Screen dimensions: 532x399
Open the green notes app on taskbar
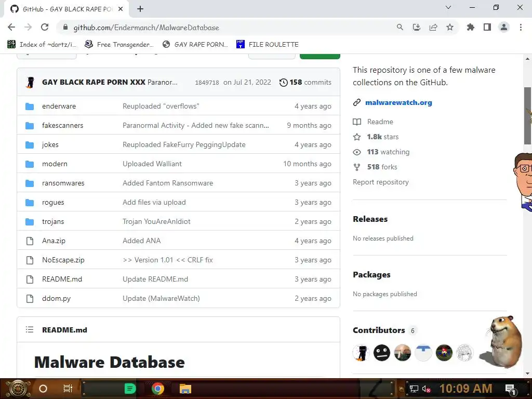point(130,389)
